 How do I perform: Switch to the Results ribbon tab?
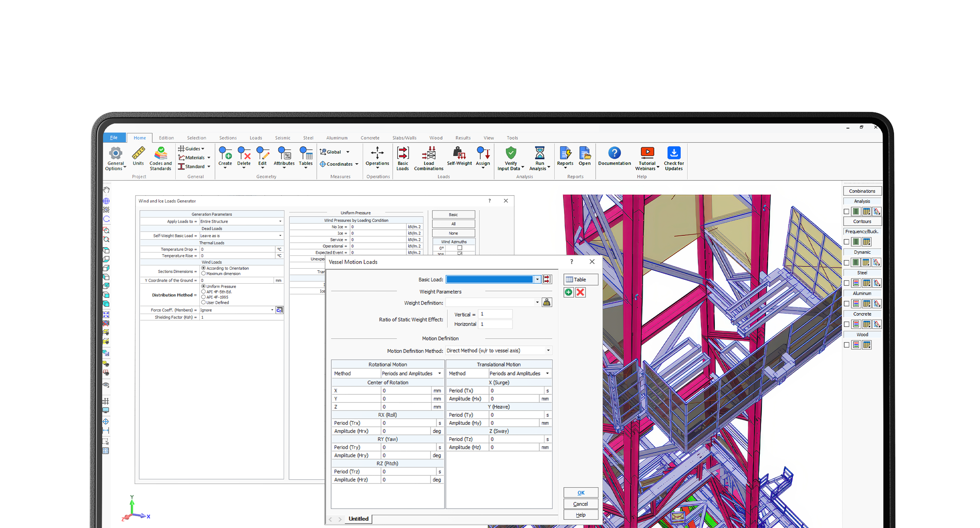(x=463, y=138)
